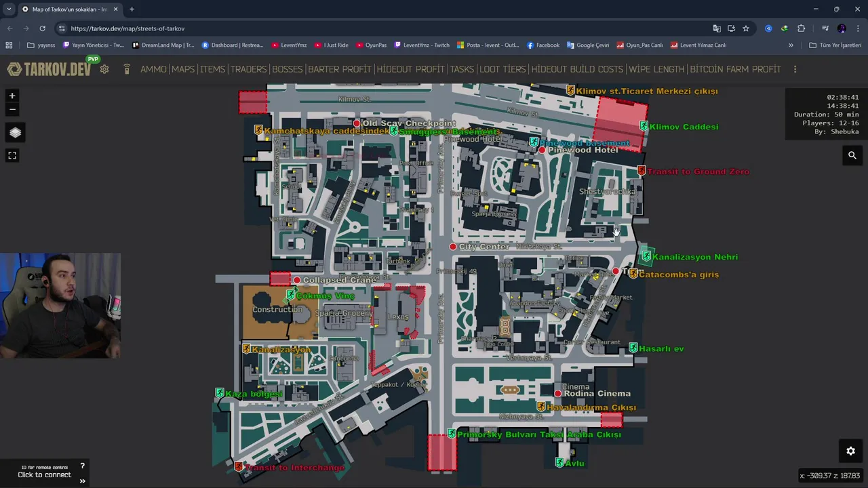Click the Pinewood Hotel red dot
The width and height of the screenshot is (868, 488).
point(541,150)
